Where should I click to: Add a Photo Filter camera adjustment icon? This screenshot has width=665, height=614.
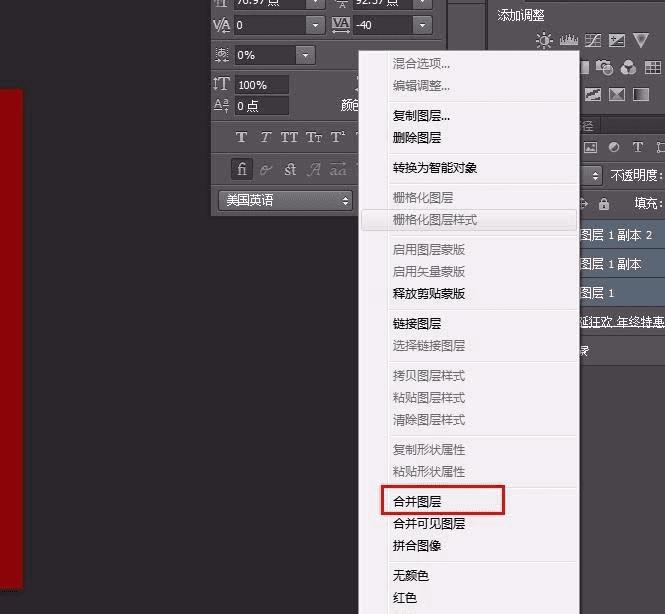[x=604, y=67]
